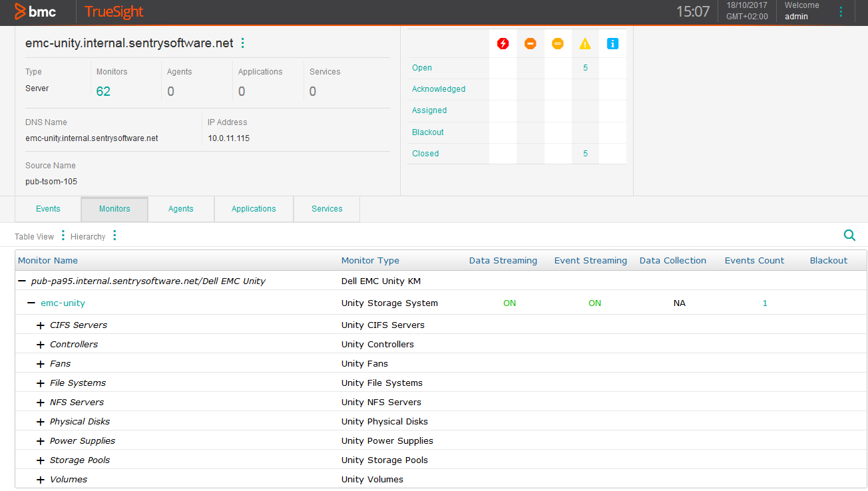Open the green ellipsis menu near Welcome admin
The height and width of the screenshot is (491, 868).
click(x=841, y=11)
